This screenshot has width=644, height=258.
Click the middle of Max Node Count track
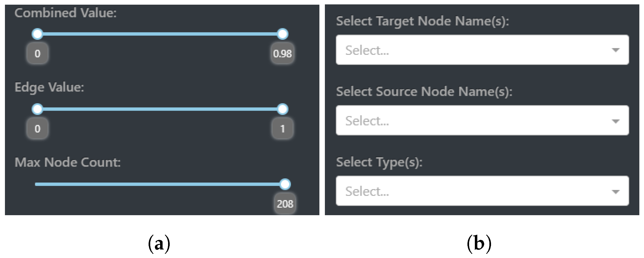tap(160, 184)
